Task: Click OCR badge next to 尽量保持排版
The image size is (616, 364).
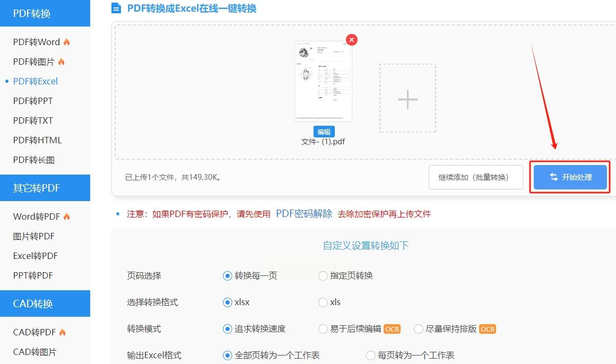Action: (x=488, y=329)
